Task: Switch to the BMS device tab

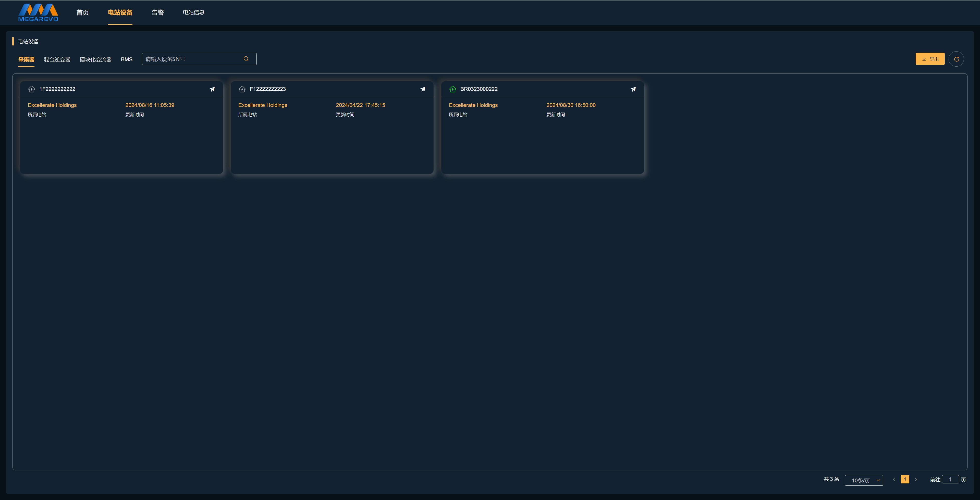Action: pos(127,59)
